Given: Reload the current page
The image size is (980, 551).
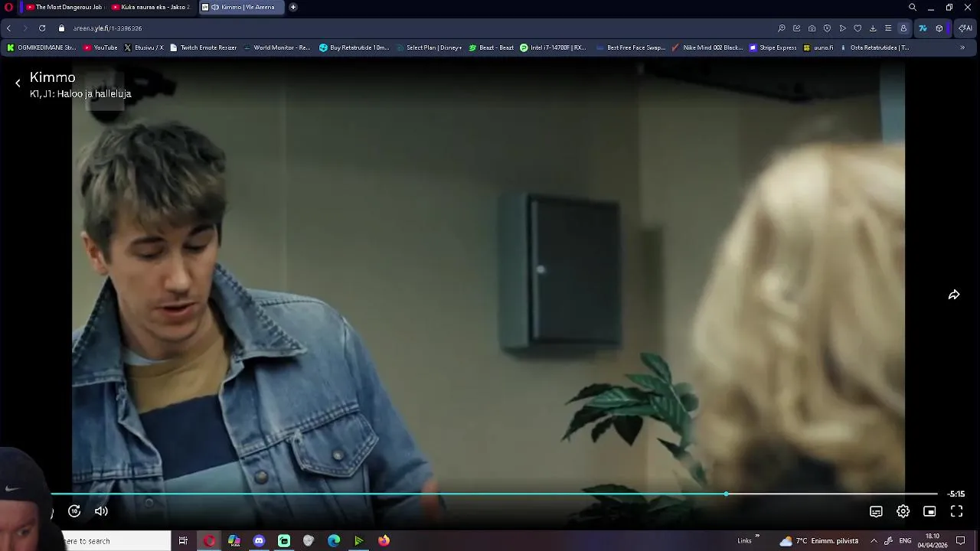Looking at the screenshot, I should point(42,28).
